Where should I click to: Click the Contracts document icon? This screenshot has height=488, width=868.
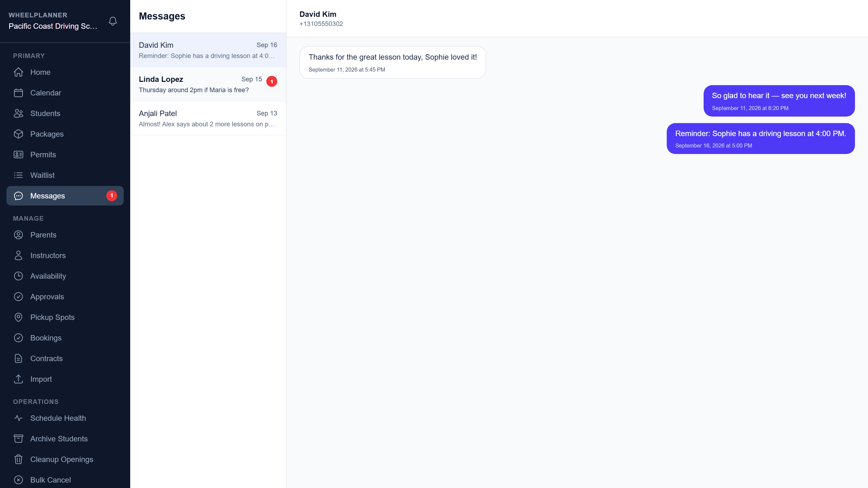tap(18, 358)
